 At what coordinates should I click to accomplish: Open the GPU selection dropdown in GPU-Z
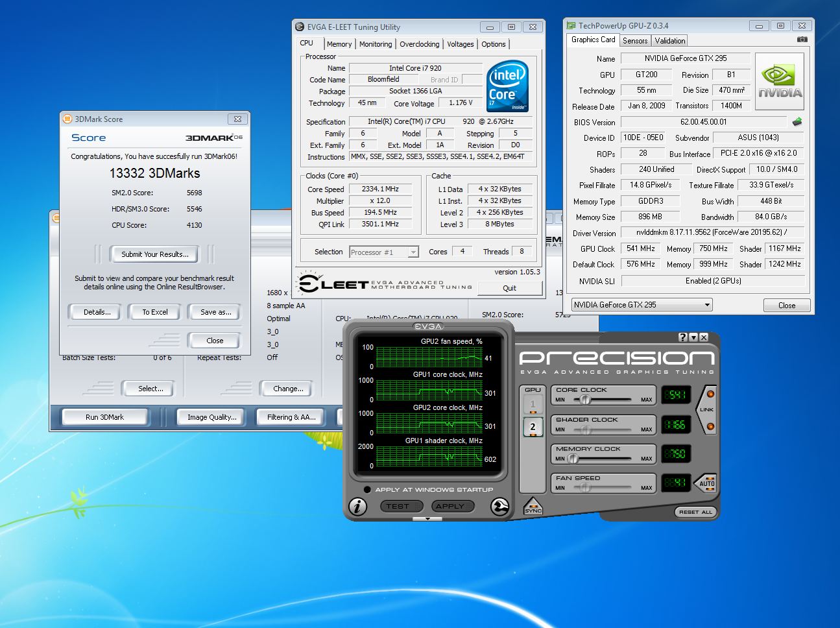(x=642, y=305)
